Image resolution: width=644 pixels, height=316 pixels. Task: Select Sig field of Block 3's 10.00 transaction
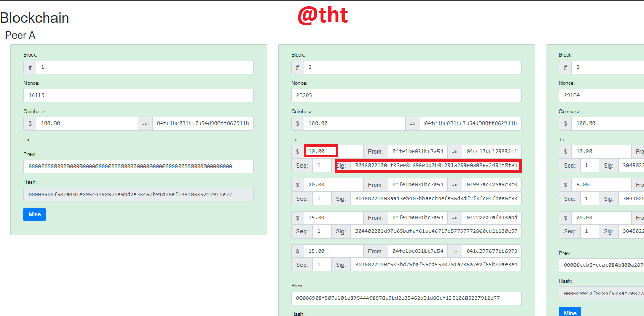point(631,166)
